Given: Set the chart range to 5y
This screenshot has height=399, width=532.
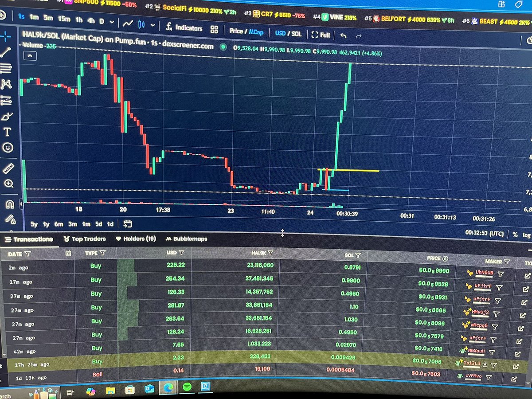Looking at the screenshot, I should (34, 224).
